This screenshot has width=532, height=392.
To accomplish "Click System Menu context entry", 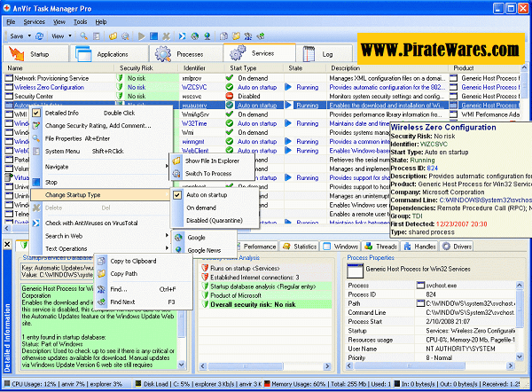I will point(100,151).
